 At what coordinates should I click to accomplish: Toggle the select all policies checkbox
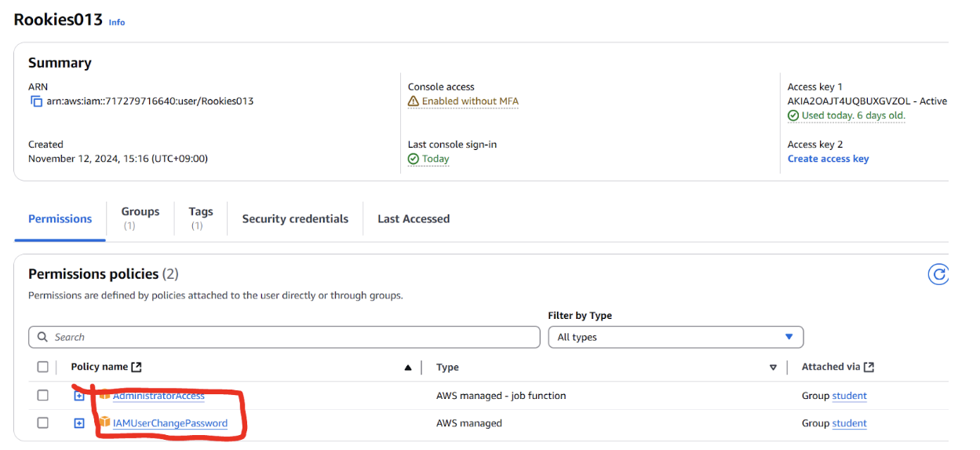(x=42, y=367)
